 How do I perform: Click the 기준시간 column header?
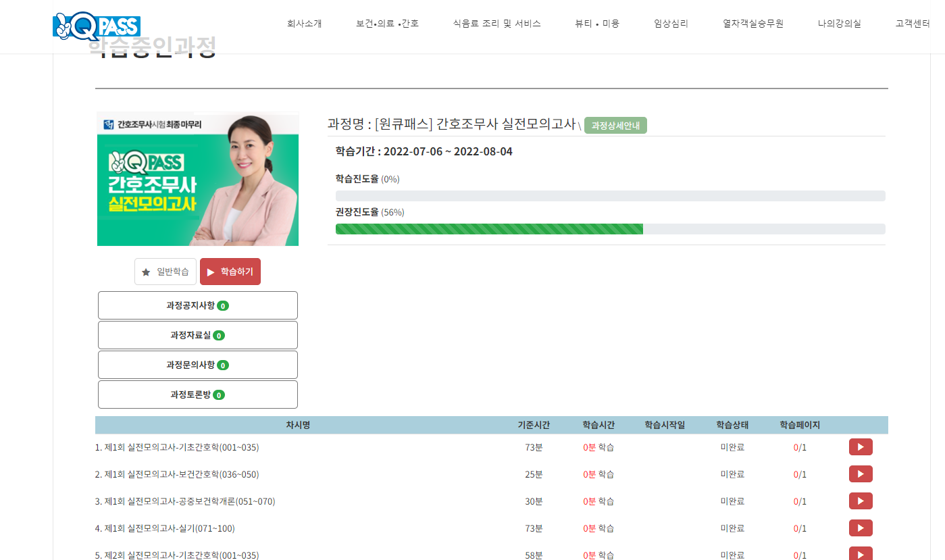pyautogui.click(x=534, y=425)
